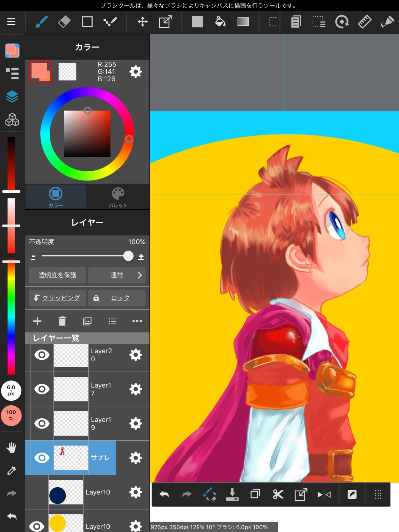Image resolution: width=399 pixels, height=532 pixels.
Task: Toggle visibility of Layer17
Action: tap(42, 389)
